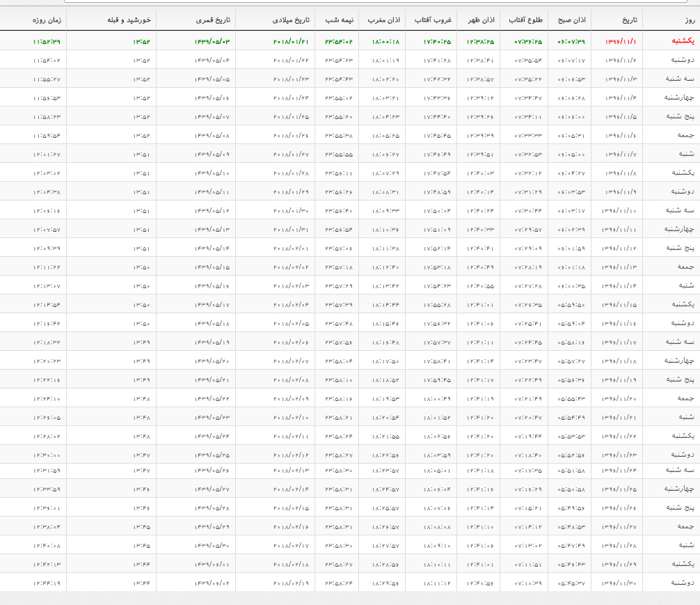Click the 'اذان صبح' column header
700x605 pixels.
click(571, 20)
